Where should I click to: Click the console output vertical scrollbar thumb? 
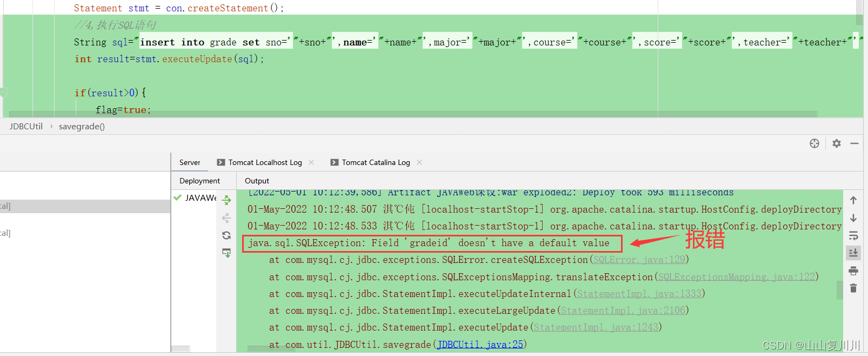(x=839, y=289)
